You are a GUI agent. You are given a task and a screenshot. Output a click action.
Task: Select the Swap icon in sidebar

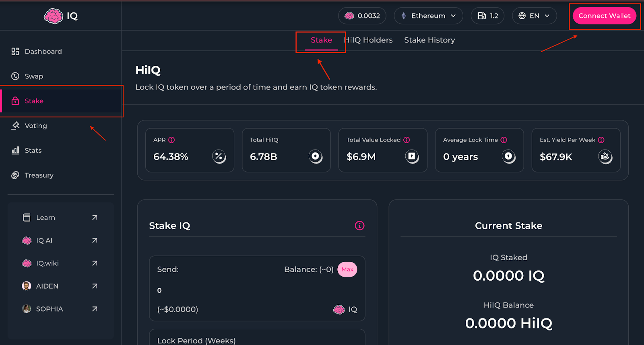pos(15,76)
